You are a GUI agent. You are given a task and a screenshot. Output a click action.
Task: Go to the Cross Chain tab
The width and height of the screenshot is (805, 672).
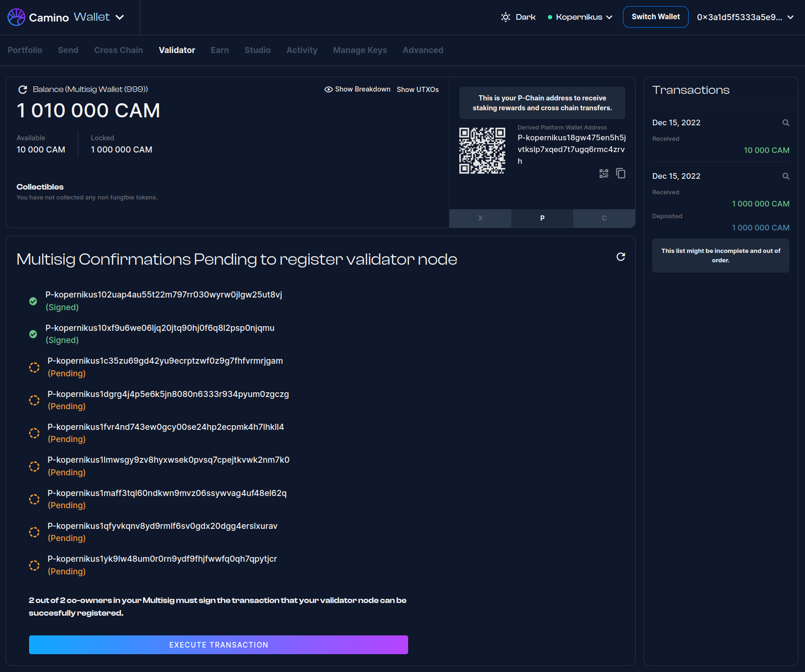(x=118, y=50)
